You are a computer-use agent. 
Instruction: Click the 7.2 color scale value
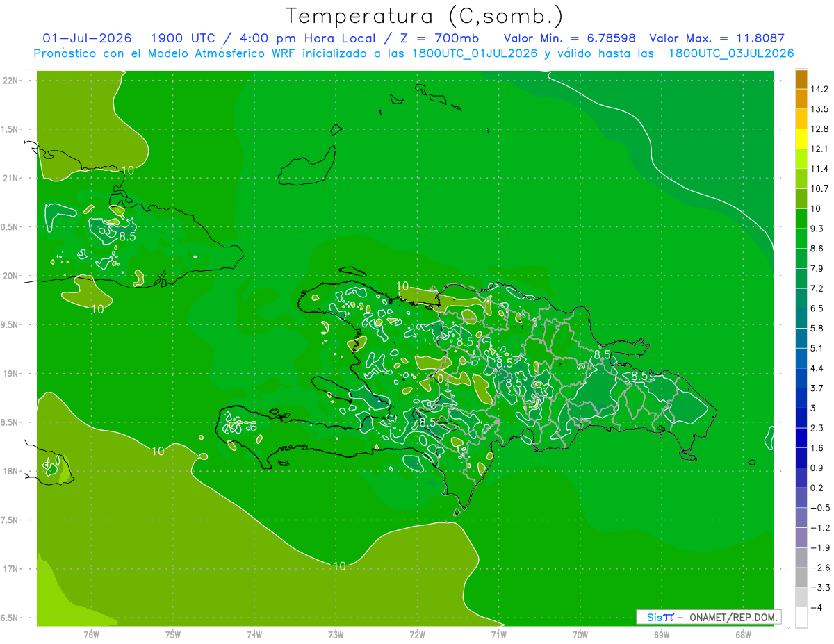pyautogui.click(x=817, y=288)
